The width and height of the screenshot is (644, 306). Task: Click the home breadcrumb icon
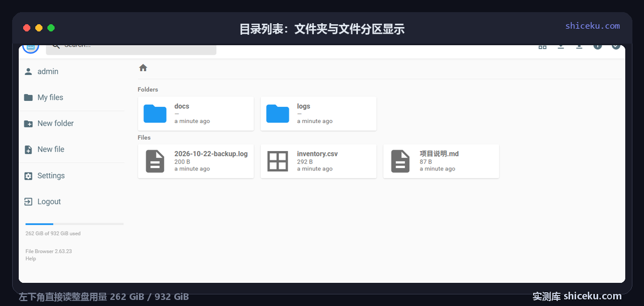click(x=143, y=68)
